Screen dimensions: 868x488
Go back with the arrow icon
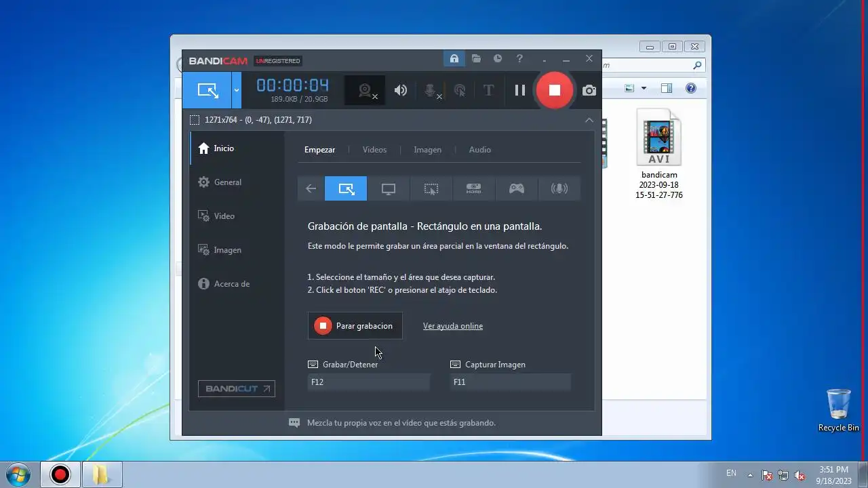[311, 189]
